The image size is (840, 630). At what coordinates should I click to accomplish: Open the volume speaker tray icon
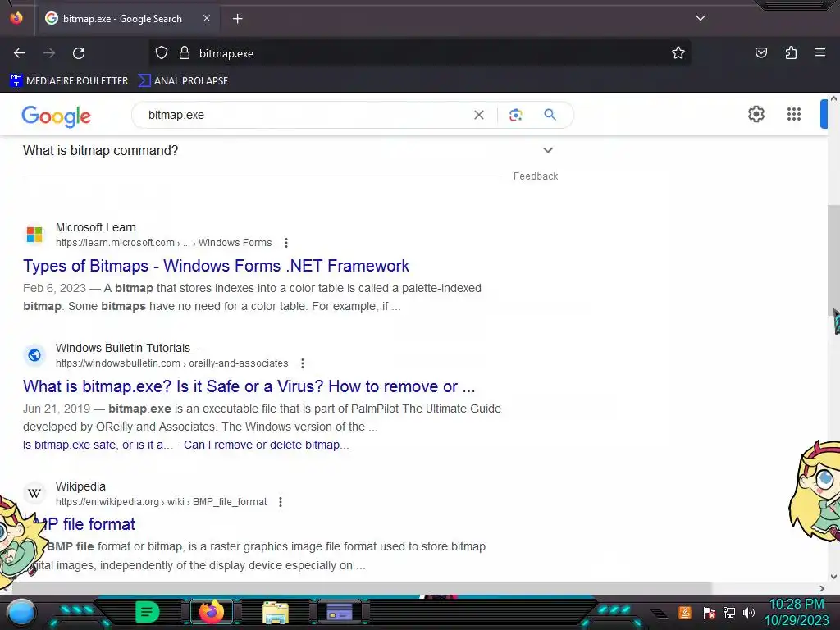pos(749,612)
